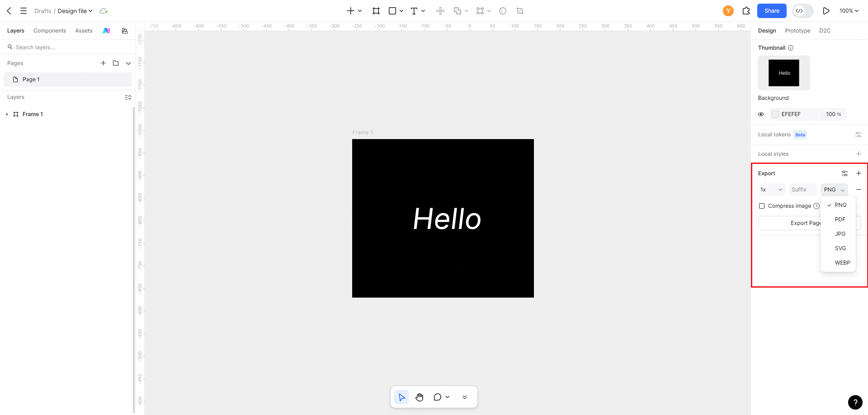Open the Drafts breadcrumb link

[x=43, y=11]
